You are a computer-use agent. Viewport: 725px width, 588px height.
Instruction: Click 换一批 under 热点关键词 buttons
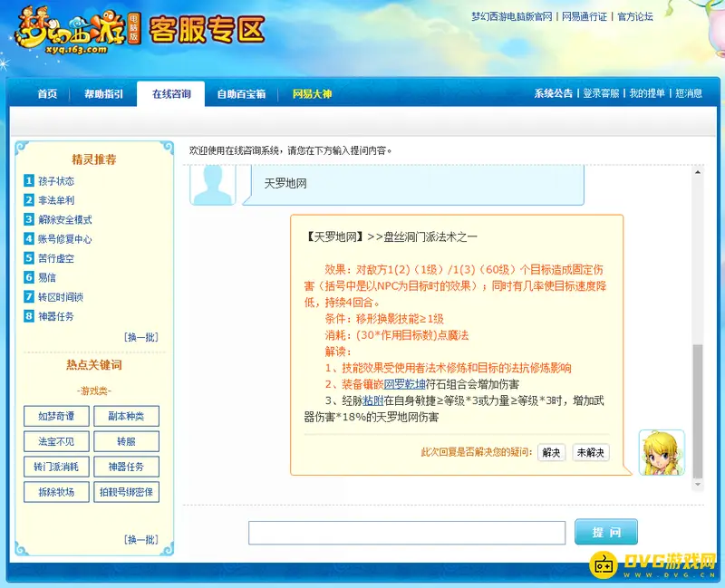pos(141,539)
